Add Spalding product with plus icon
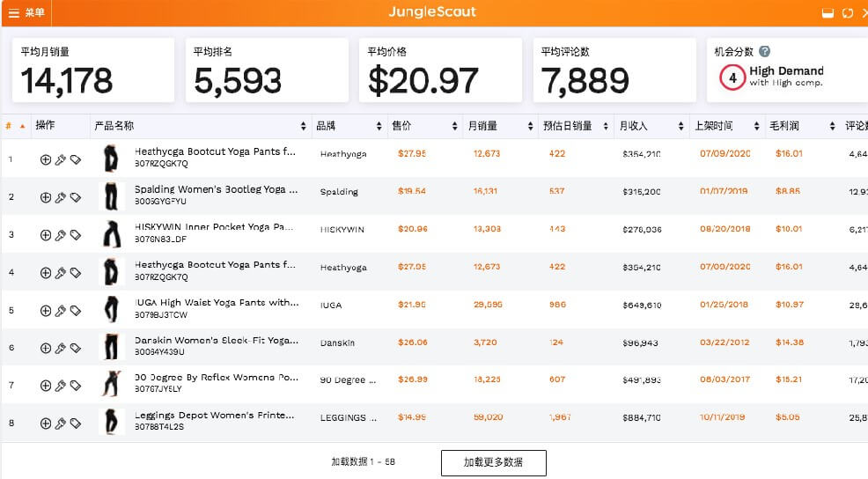The image size is (868, 479). 46,197
